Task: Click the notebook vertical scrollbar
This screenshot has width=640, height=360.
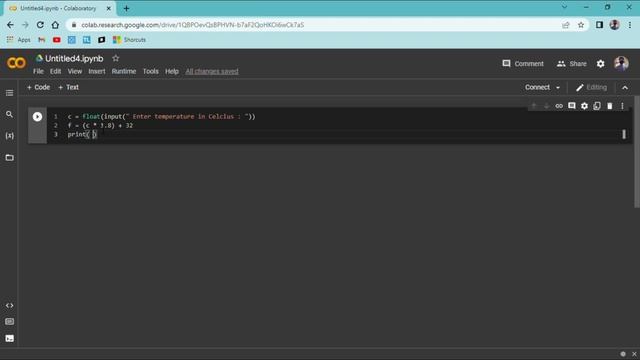Action: pyautogui.click(x=637, y=152)
